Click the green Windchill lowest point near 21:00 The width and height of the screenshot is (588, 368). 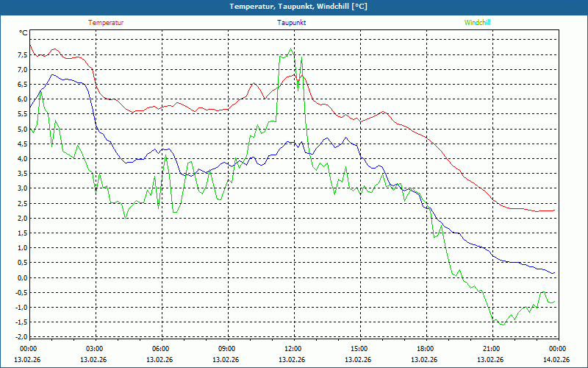coord(503,325)
